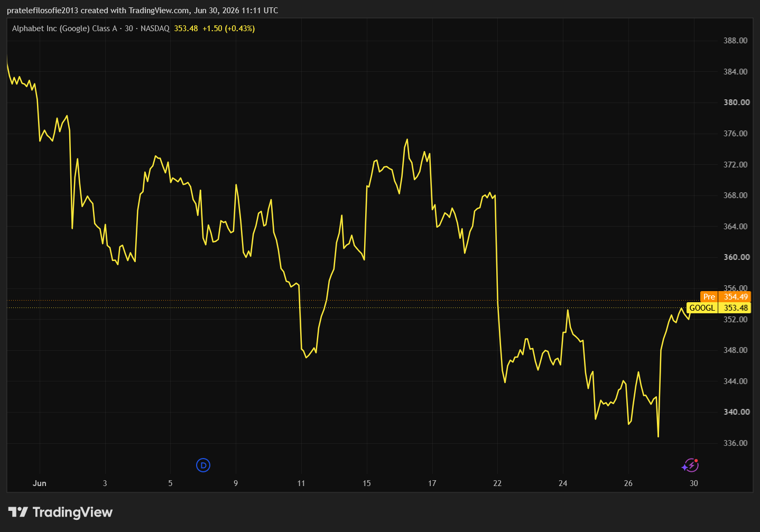Click the date '26' on the time axis
Viewport: 760px width, 532px height.
pos(628,483)
